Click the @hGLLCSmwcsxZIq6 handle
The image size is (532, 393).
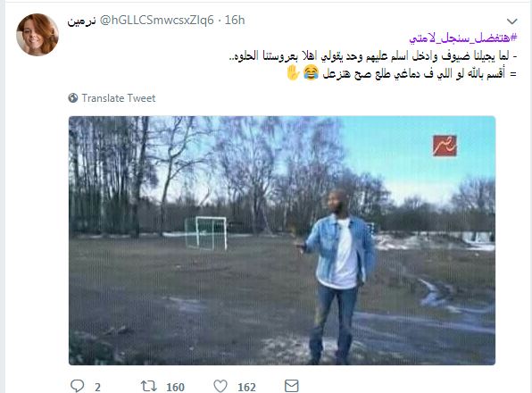(157, 21)
